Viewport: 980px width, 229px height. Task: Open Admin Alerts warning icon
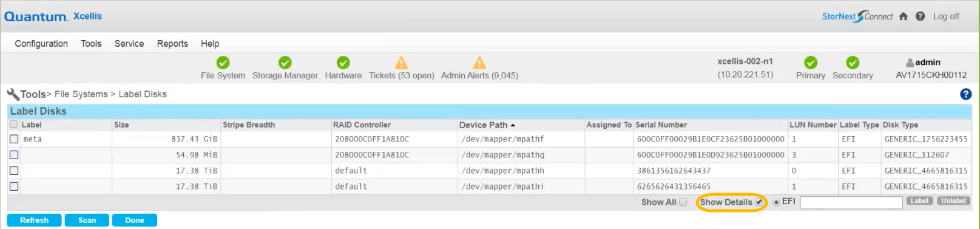point(480,63)
